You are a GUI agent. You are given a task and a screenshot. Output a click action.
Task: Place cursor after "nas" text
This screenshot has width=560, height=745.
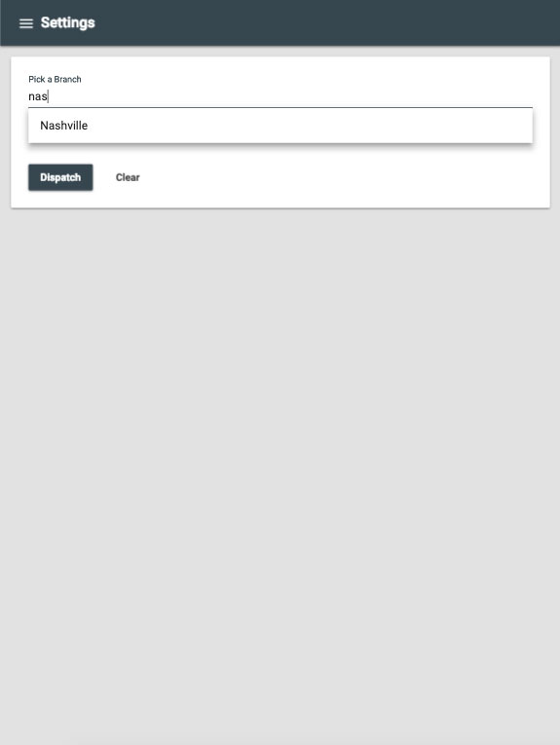click(49, 96)
